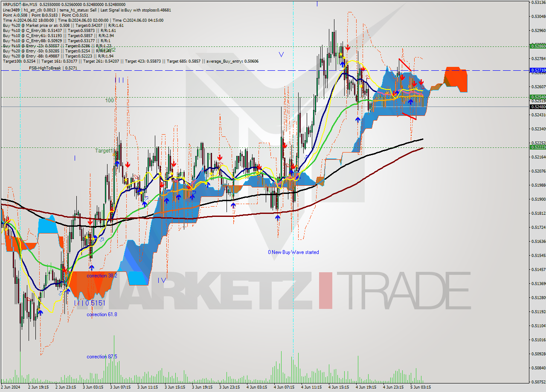This screenshot has width=546, height=392.
Task: Click the '4 Jun 03:15' time axis label
Action: coord(257,387)
